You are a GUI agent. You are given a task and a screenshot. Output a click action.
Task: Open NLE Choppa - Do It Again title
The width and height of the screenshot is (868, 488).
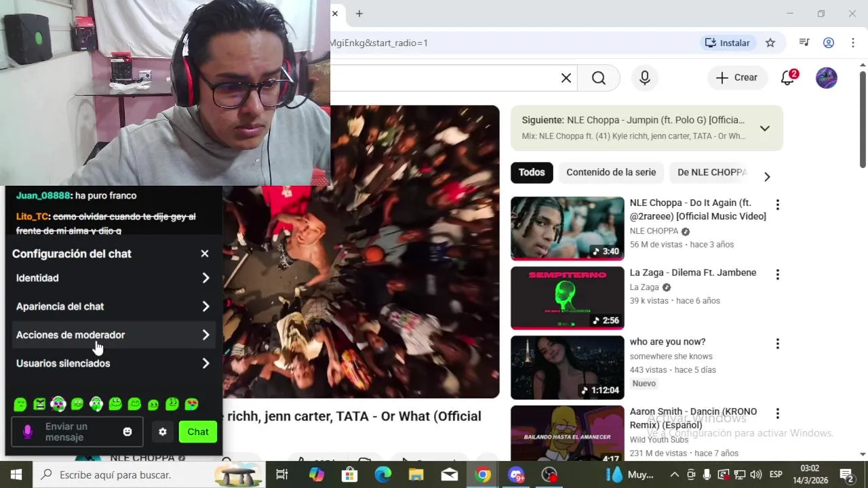[x=698, y=209]
